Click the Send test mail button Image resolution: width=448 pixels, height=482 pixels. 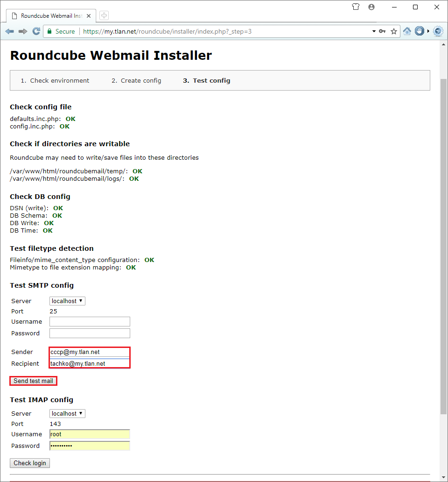33,381
